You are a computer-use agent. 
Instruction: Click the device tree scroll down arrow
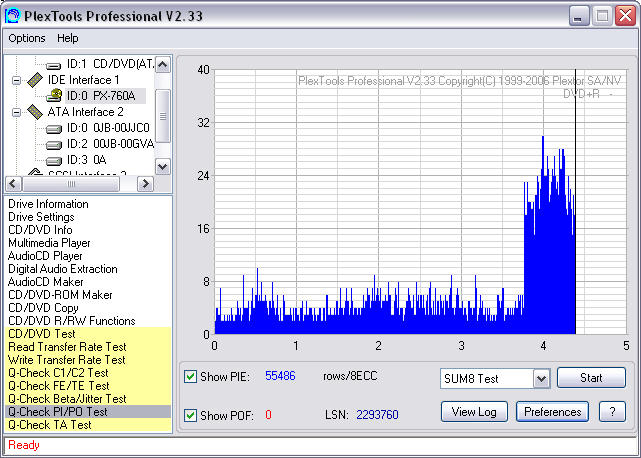163,166
